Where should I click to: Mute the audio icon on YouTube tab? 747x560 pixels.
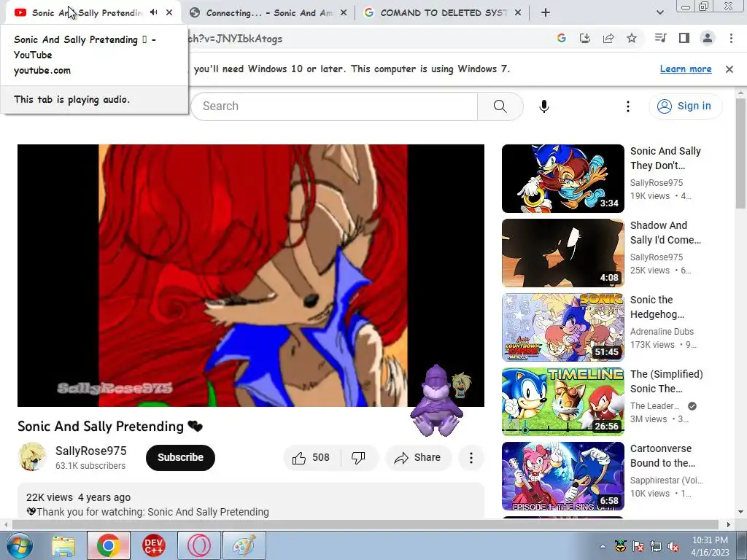[x=153, y=12]
